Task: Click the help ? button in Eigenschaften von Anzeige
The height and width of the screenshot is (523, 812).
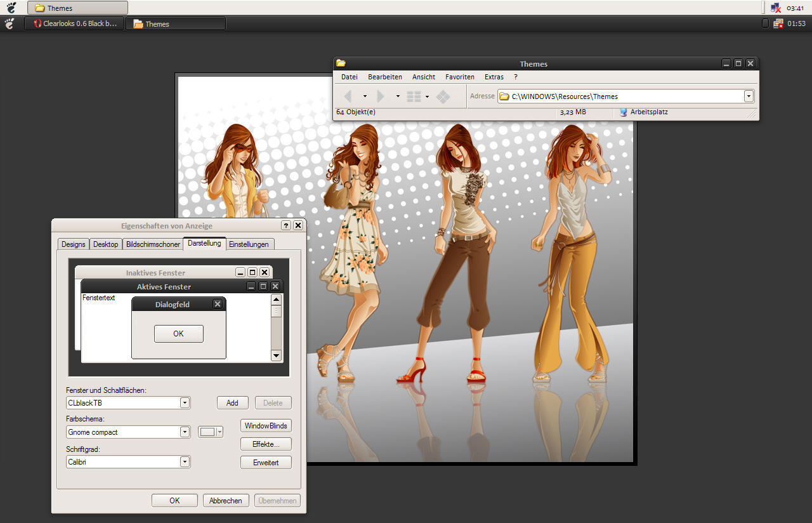Action: pos(286,225)
